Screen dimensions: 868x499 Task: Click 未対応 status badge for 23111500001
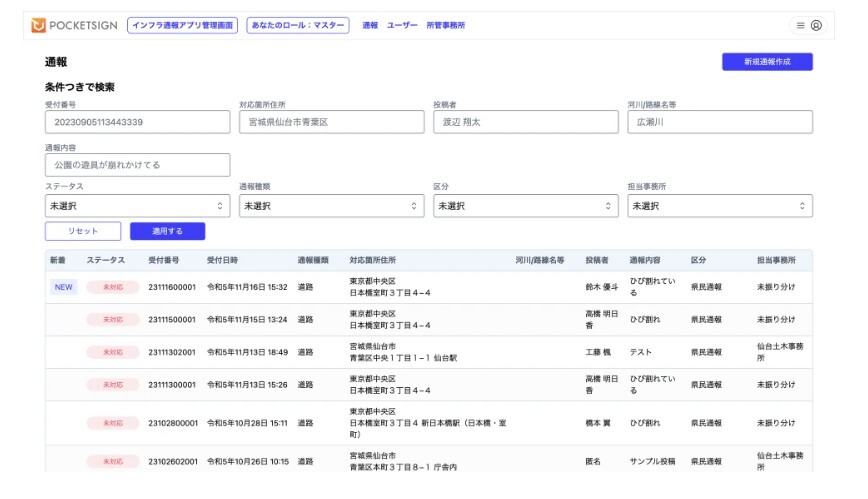112,320
